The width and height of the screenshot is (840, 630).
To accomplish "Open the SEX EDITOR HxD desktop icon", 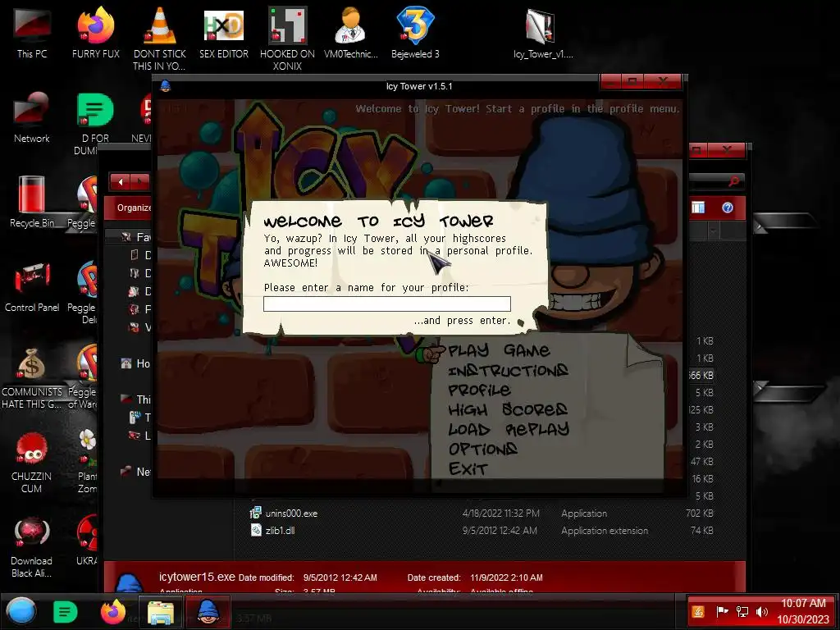I will (223, 33).
